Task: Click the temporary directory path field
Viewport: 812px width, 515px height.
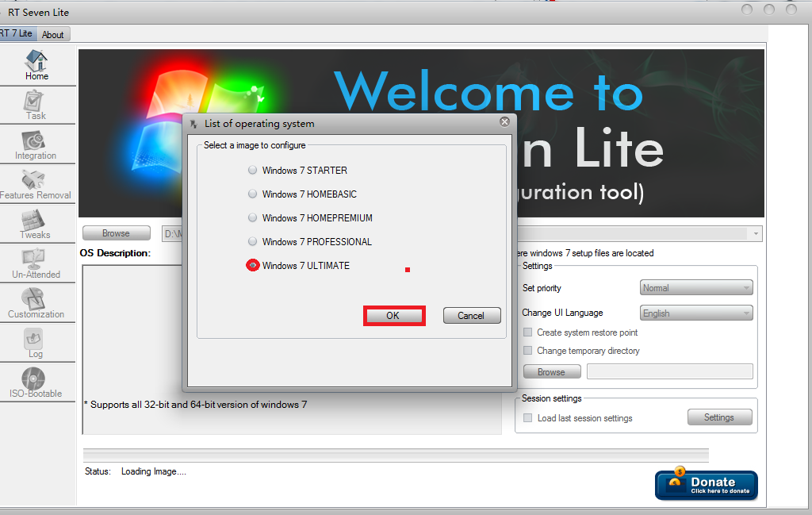Action: (x=669, y=371)
